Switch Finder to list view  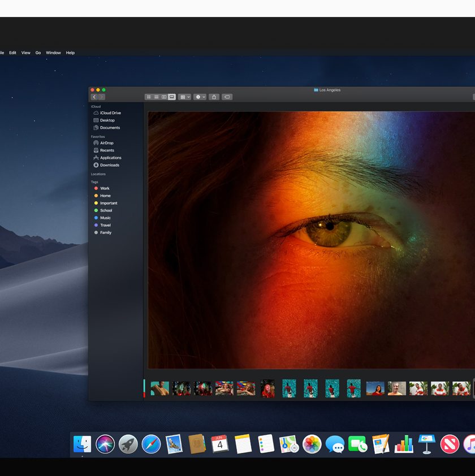coord(156,97)
